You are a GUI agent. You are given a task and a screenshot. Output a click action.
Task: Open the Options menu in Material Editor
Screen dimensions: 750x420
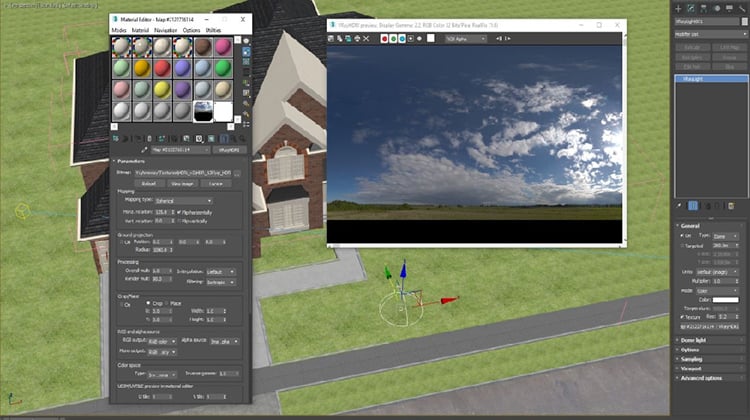coord(191,30)
